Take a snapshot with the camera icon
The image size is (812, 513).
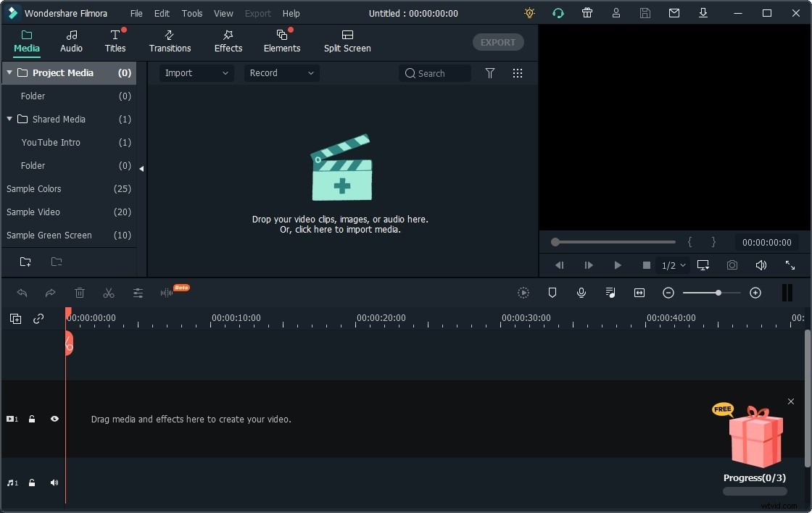pos(732,265)
